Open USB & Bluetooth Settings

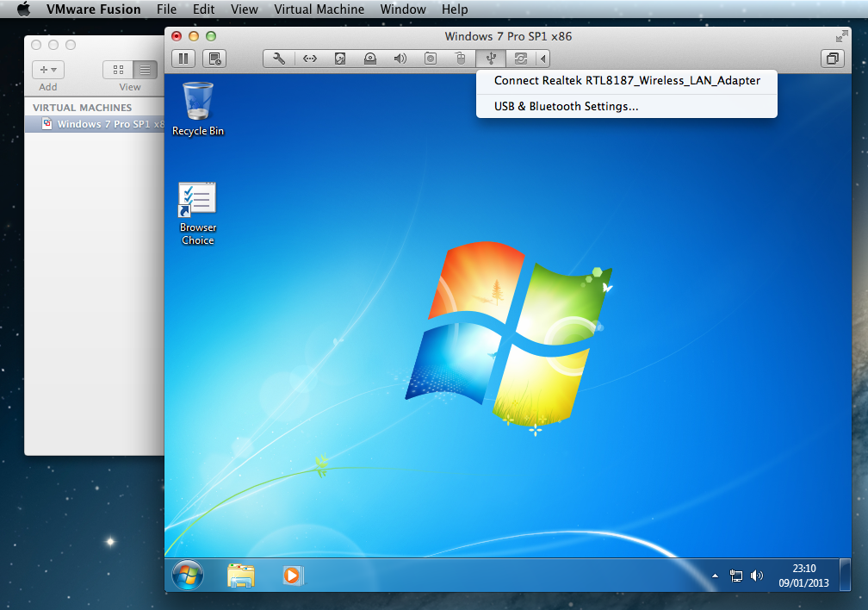pyautogui.click(x=566, y=107)
